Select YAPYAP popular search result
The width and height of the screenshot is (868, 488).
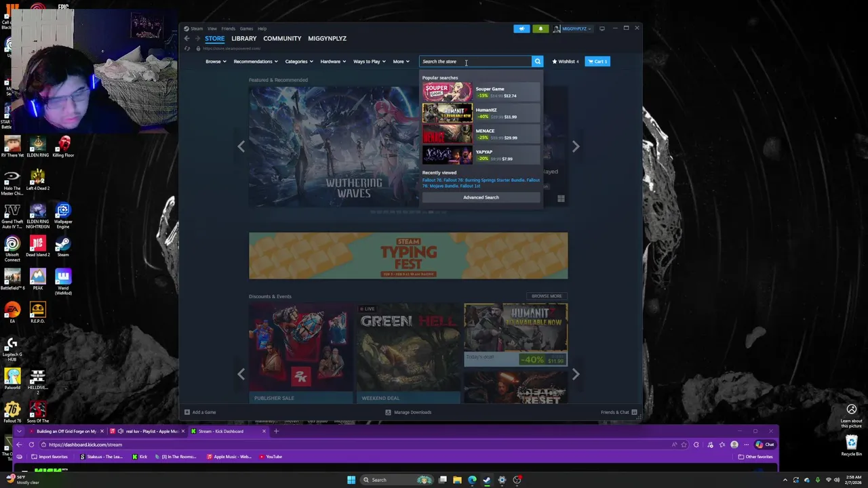(481, 155)
